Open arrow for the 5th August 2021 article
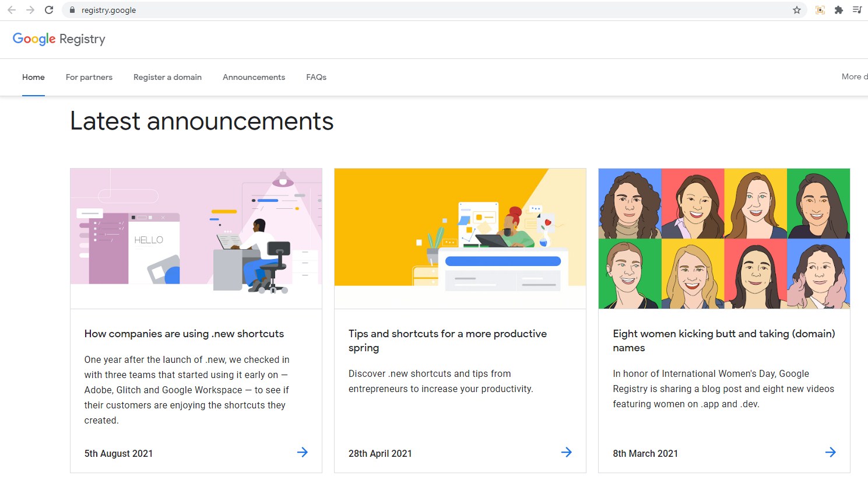868x479 pixels. [303, 452]
